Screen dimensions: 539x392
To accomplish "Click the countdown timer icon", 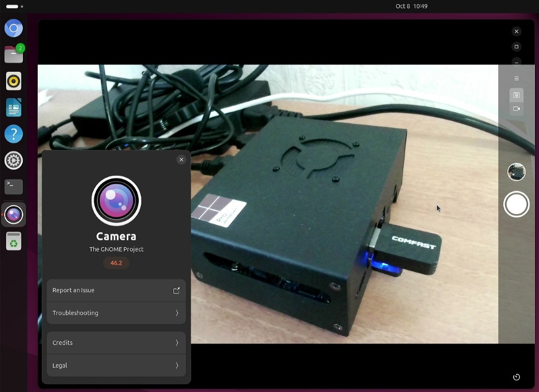I will pyautogui.click(x=516, y=377).
